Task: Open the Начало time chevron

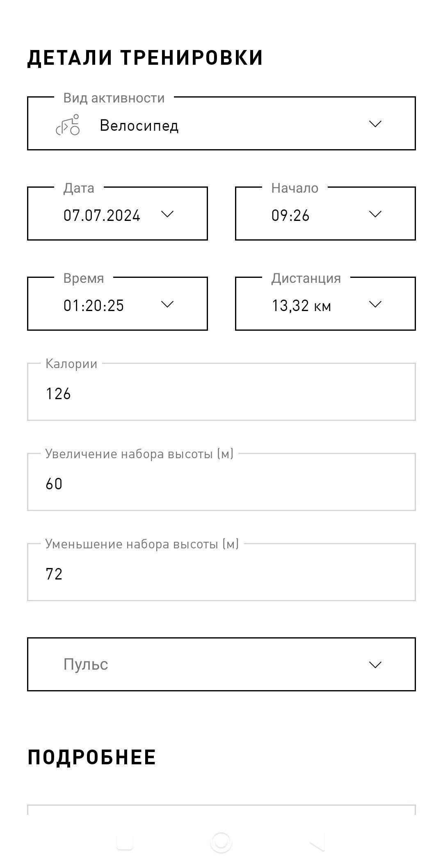Action: (x=375, y=214)
